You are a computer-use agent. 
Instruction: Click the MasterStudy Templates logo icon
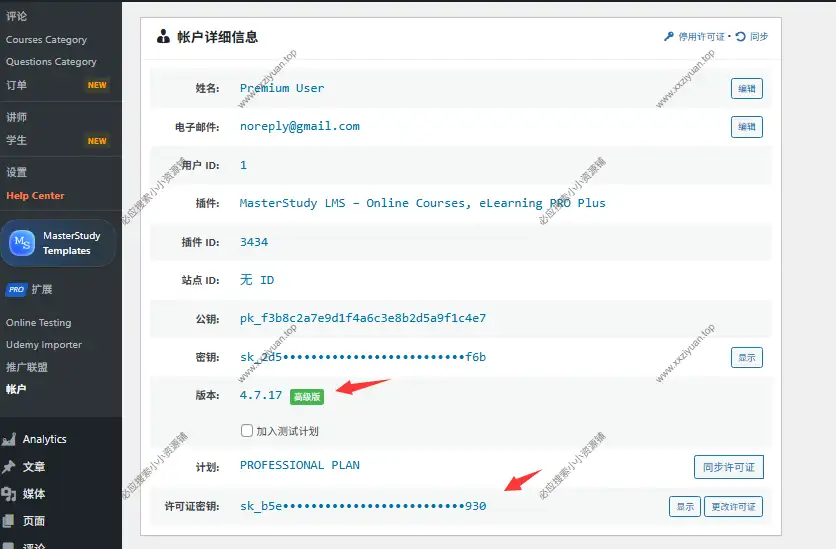22,243
